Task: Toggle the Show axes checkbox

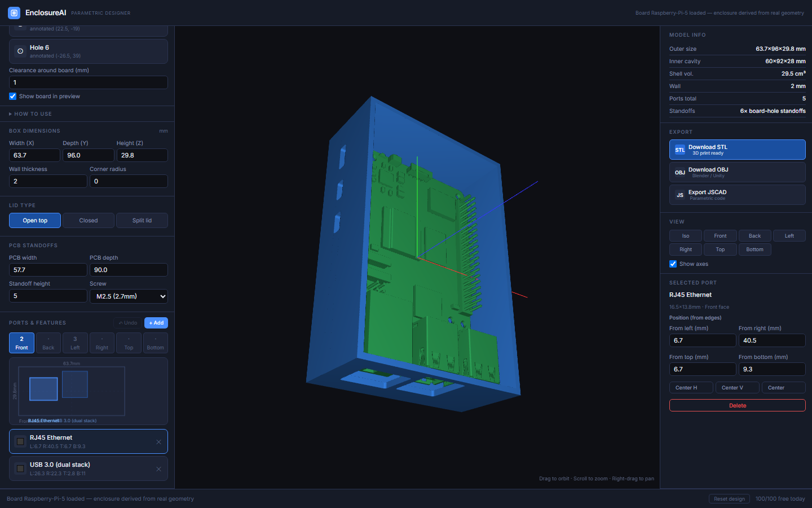Action: pyautogui.click(x=673, y=264)
